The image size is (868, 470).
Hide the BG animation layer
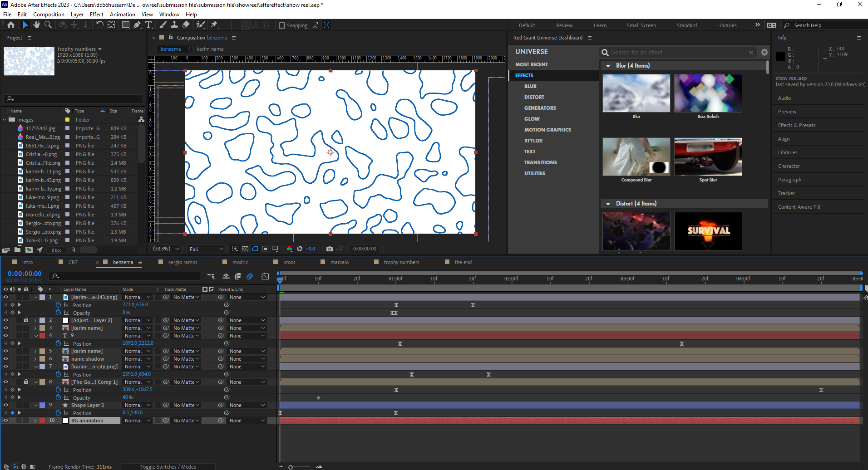(6, 421)
